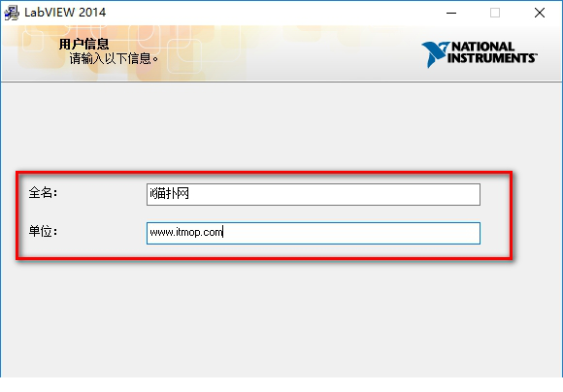This screenshot has width=563, height=392.
Task: Click the 单位: label
Action: click(x=43, y=231)
